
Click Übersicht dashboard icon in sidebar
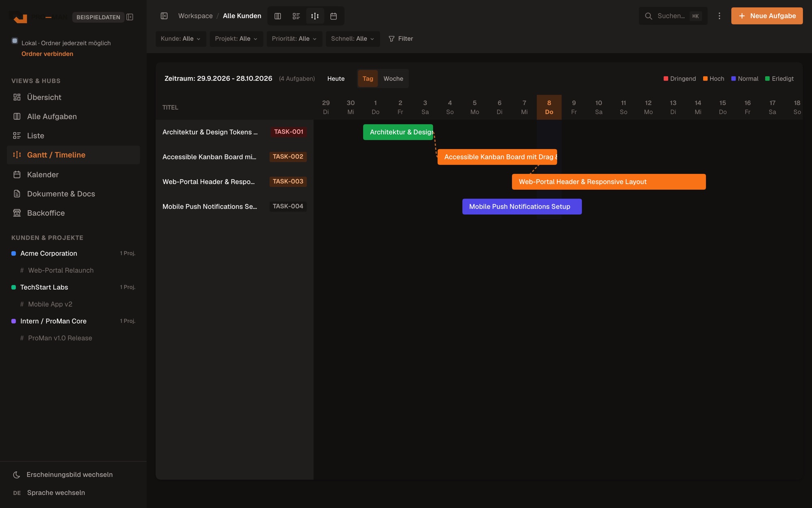(17, 98)
